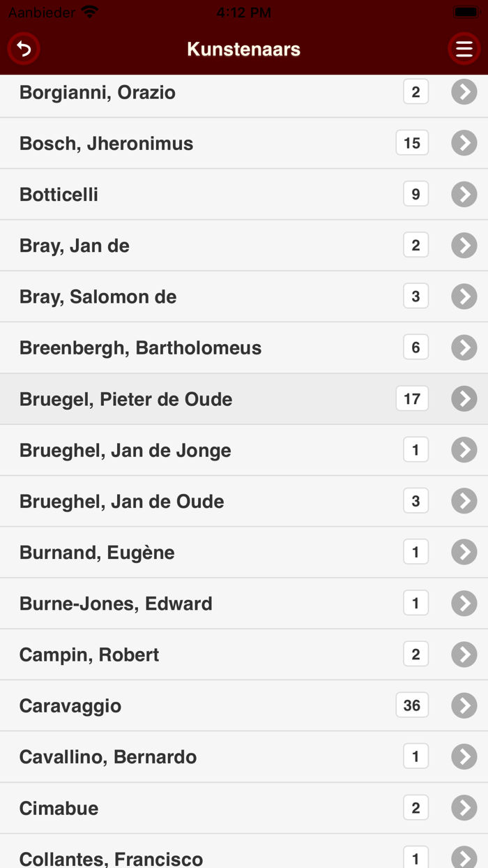Tap the chevron icon beside Caravaggio

coord(464,705)
